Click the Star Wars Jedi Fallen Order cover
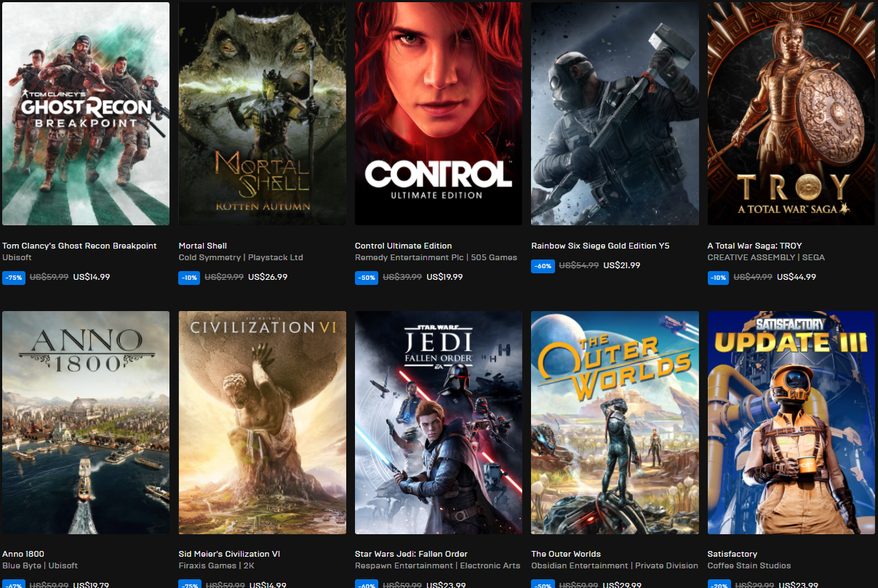878x588 pixels. [438, 422]
